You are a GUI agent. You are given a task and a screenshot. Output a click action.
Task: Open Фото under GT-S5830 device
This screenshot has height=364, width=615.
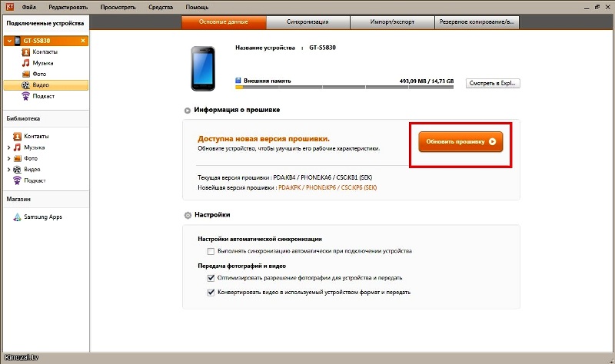point(34,74)
